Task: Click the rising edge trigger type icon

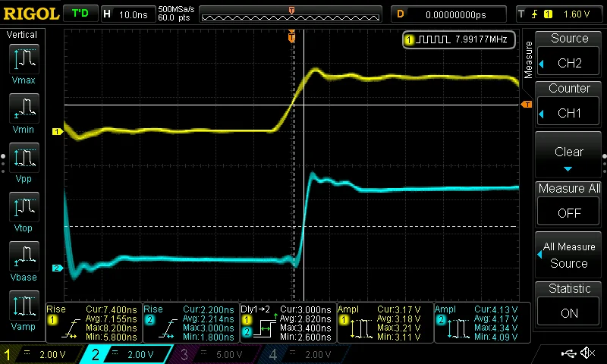Action: pos(535,14)
